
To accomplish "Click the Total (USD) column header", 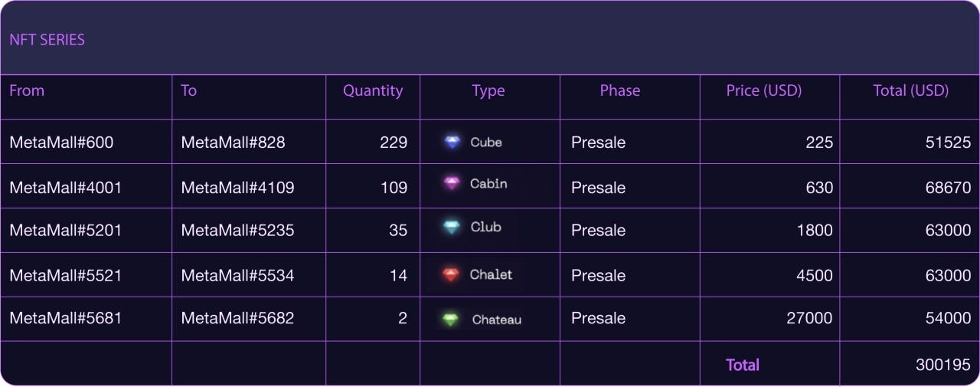I will pos(911,90).
